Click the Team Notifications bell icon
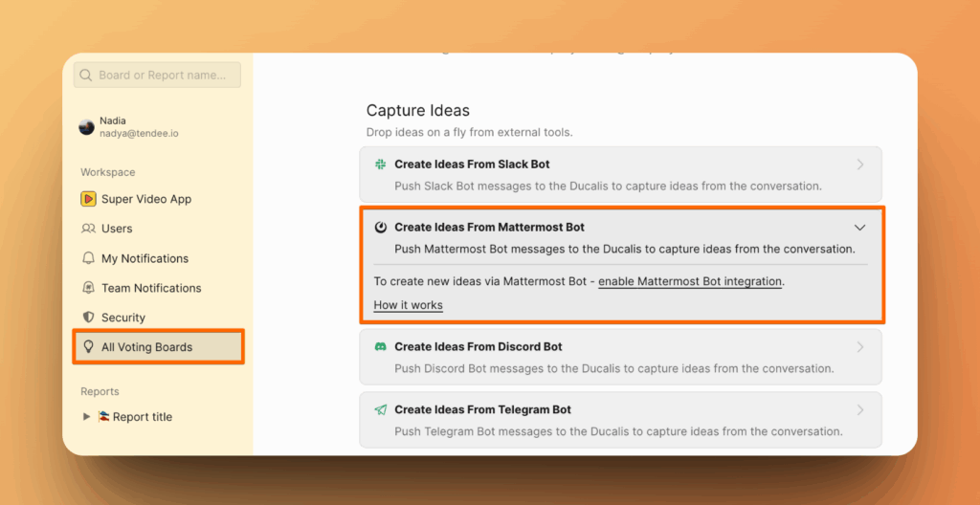980x505 pixels. (88, 288)
